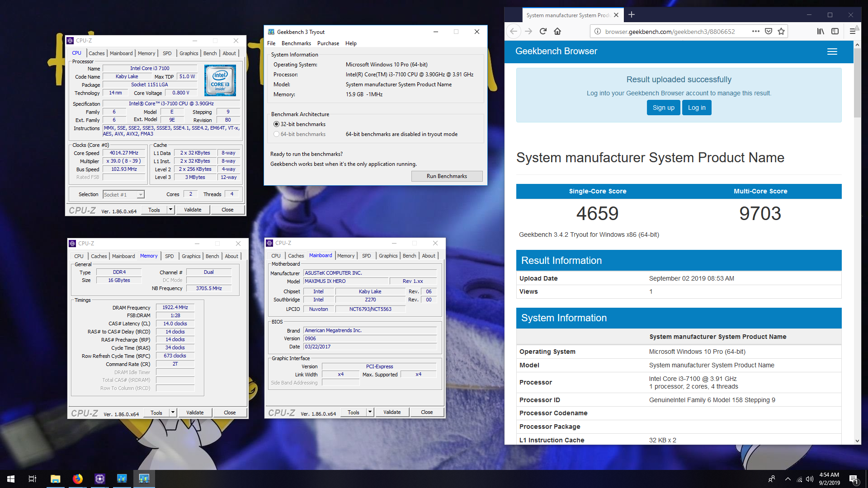The image size is (868, 488).
Task: Open Firefox from taskbar
Action: tap(78, 479)
